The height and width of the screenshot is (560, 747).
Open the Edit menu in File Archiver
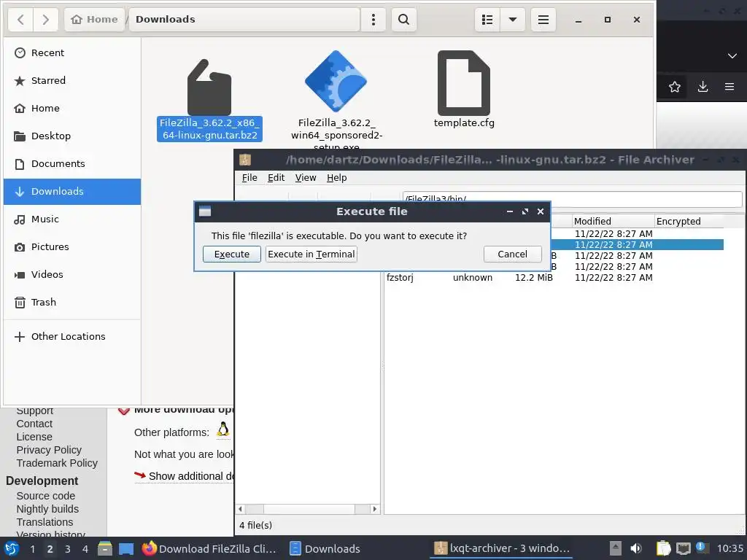pos(276,178)
